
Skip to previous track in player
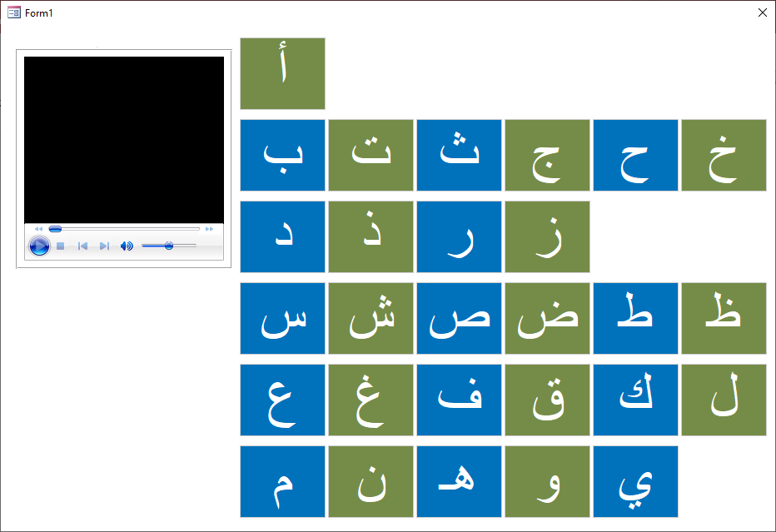tap(82, 246)
